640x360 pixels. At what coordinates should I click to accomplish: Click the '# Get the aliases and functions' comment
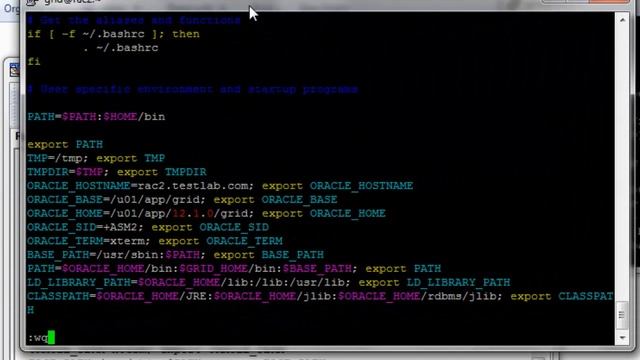pyautogui.click(x=134, y=20)
